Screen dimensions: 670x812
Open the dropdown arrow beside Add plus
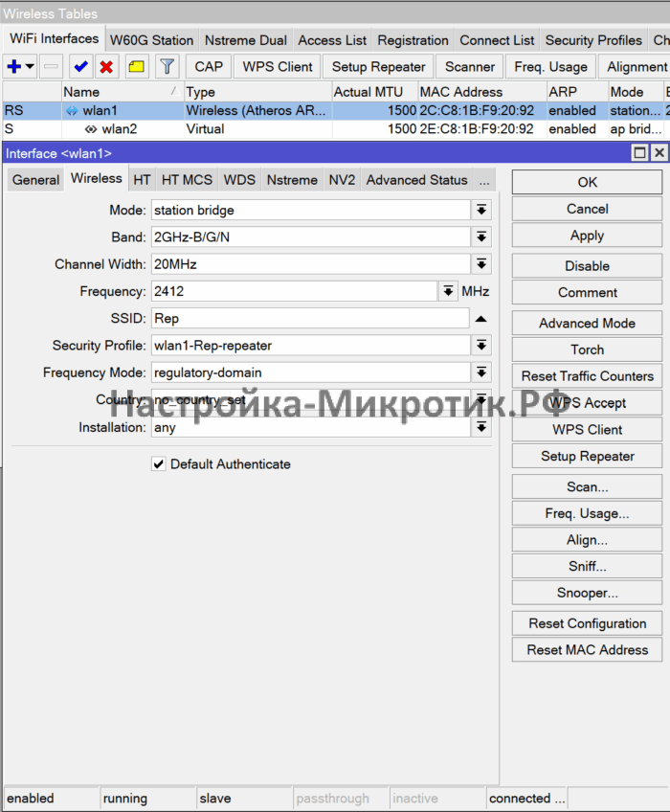[30, 66]
